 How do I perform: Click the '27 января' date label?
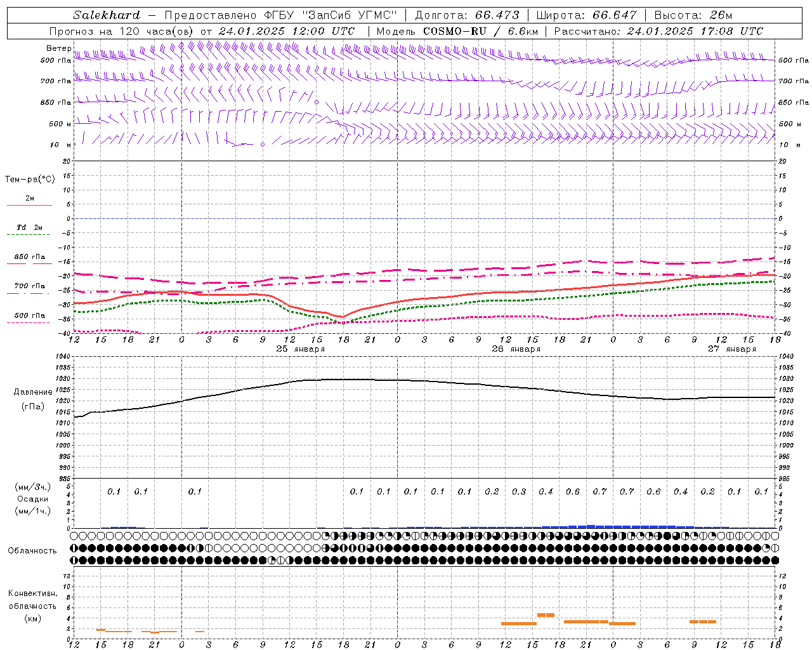[731, 349]
